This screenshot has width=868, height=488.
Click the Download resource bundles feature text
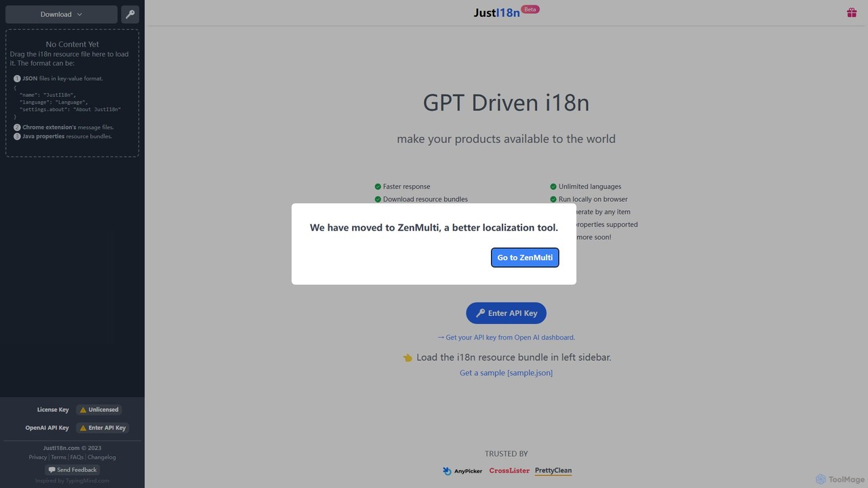425,200
